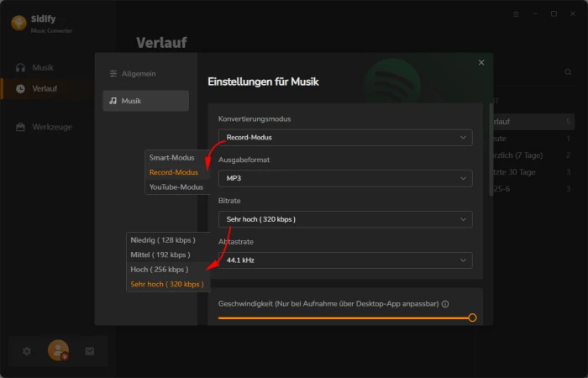Open settings via the gear icon
The image size is (588, 378).
[27, 351]
